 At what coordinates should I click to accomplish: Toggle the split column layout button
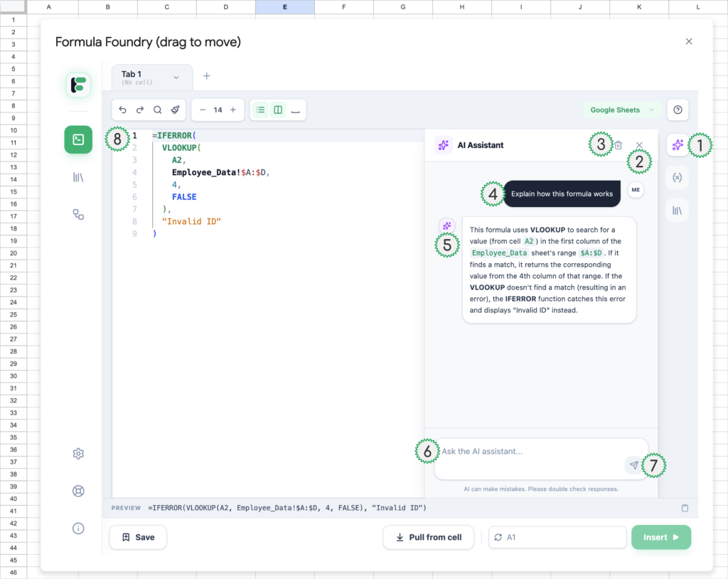[x=278, y=110]
